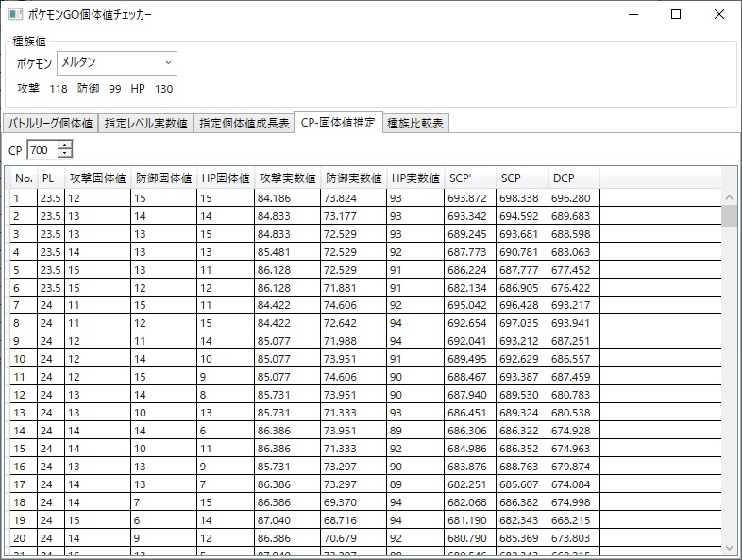Select row 9 DCP value 687.251
The width and height of the screenshot is (742, 560).
pyautogui.click(x=574, y=341)
